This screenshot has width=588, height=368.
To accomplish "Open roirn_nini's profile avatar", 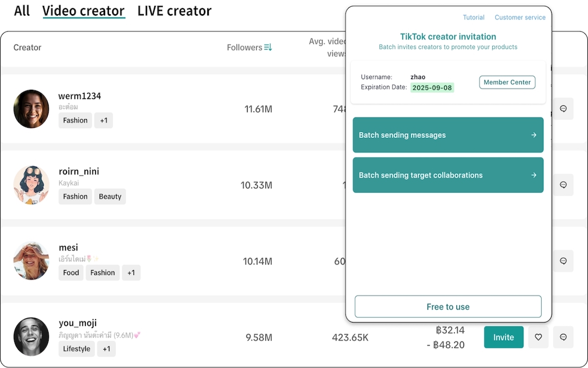I will click(x=31, y=185).
